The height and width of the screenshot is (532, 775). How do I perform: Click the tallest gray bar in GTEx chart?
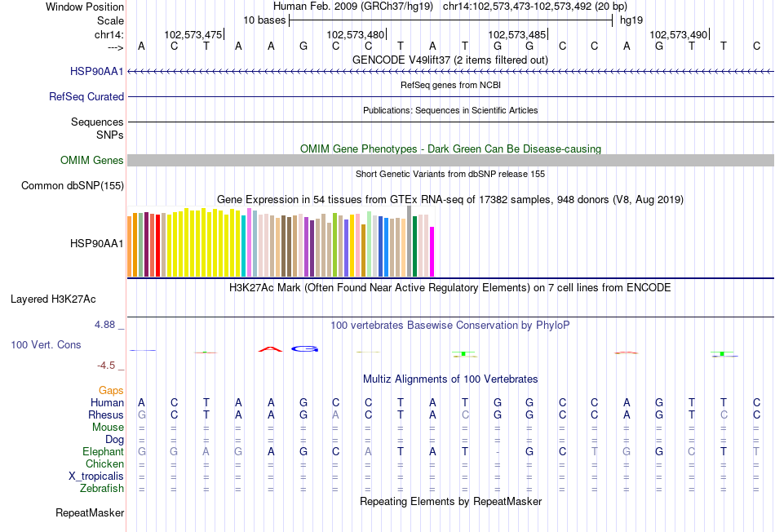(x=410, y=242)
